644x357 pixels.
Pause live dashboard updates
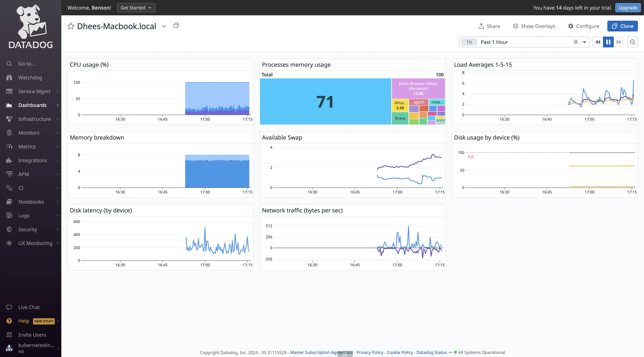pyautogui.click(x=608, y=42)
